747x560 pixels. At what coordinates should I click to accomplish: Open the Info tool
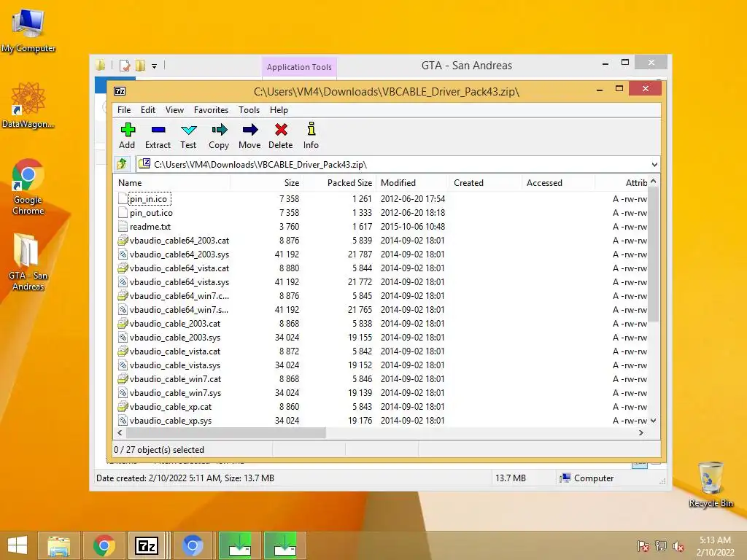pos(311,136)
